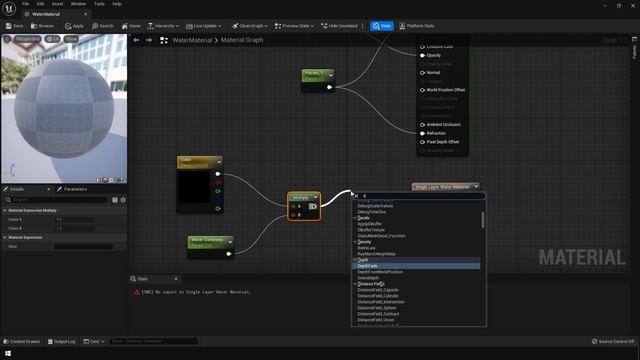Open Search in the material toolbar
The width and height of the screenshot is (640, 360).
pos(102,26)
